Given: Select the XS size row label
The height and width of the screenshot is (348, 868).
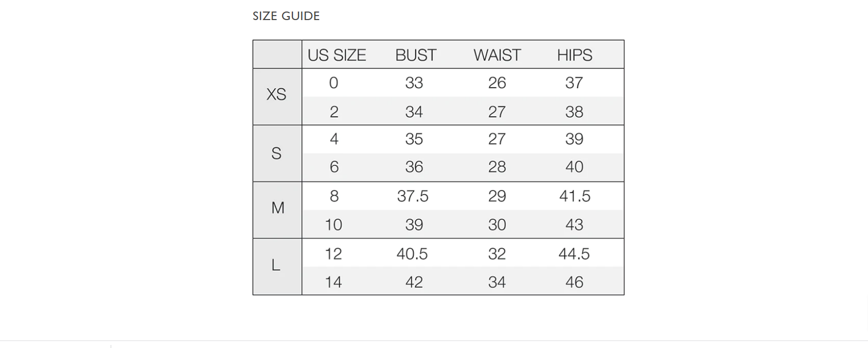Looking at the screenshot, I should point(276,94).
